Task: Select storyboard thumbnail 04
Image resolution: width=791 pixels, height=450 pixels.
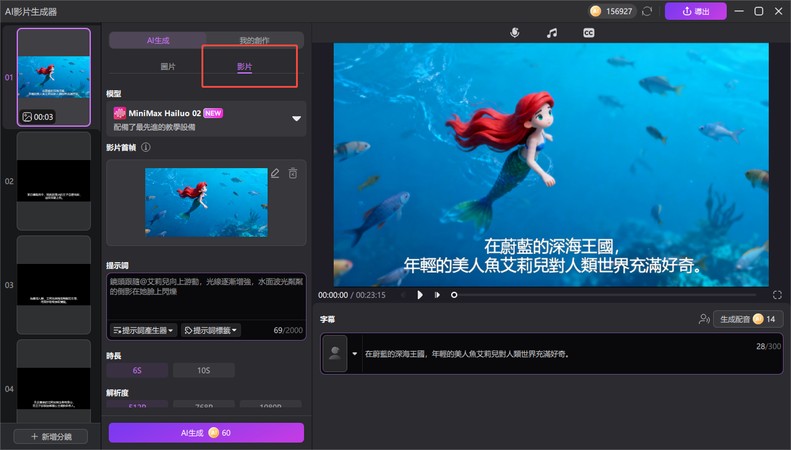Action: tap(54, 381)
